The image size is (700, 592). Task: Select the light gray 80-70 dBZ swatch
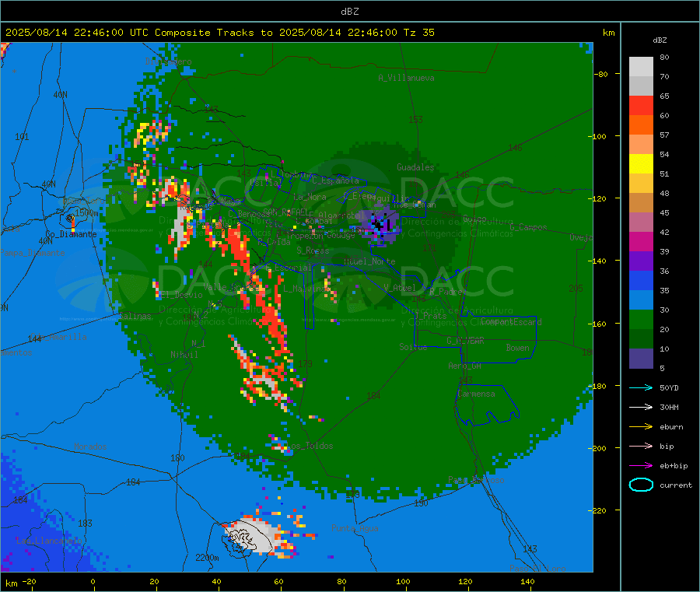pyautogui.click(x=641, y=67)
